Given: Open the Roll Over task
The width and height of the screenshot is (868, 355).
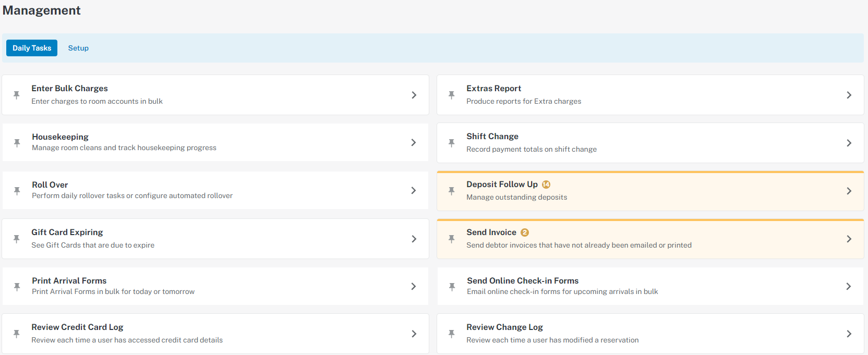Looking at the screenshot, I should tap(50, 185).
